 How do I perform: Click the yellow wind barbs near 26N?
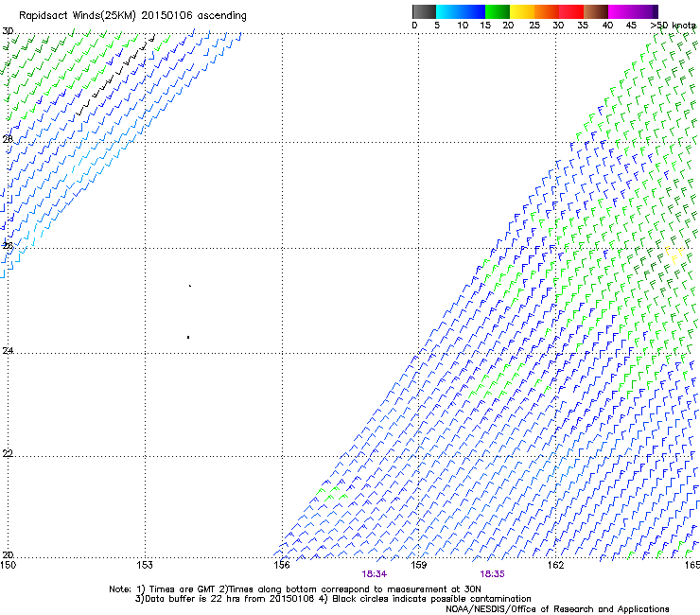point(674,255)
